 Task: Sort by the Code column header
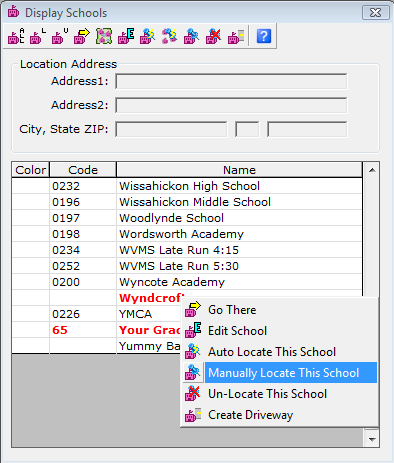pyautogui.click(x=83, y=170)
